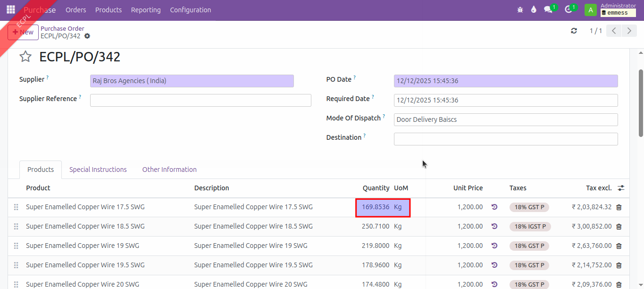Screen dimensions: 644x289
Task: Switch to the Other Information tab
Action: pyautogui.click(x=169, y=170)
